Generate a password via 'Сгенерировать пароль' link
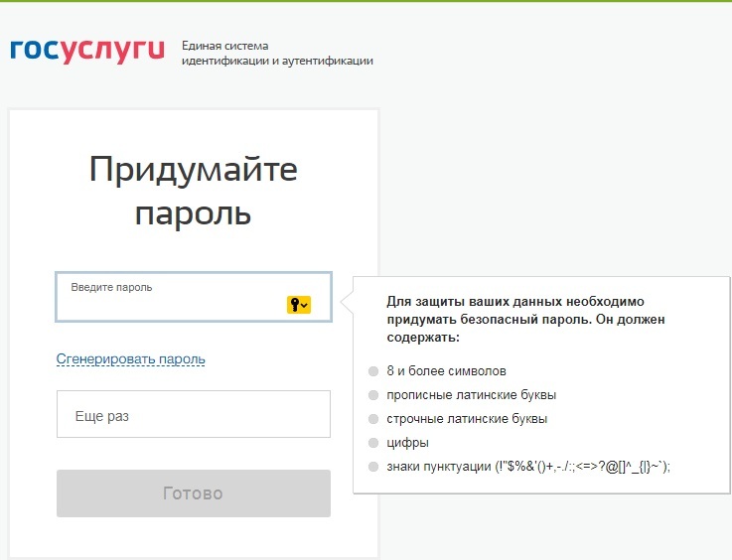Screen dimensions: 732x560 [130, 358]
